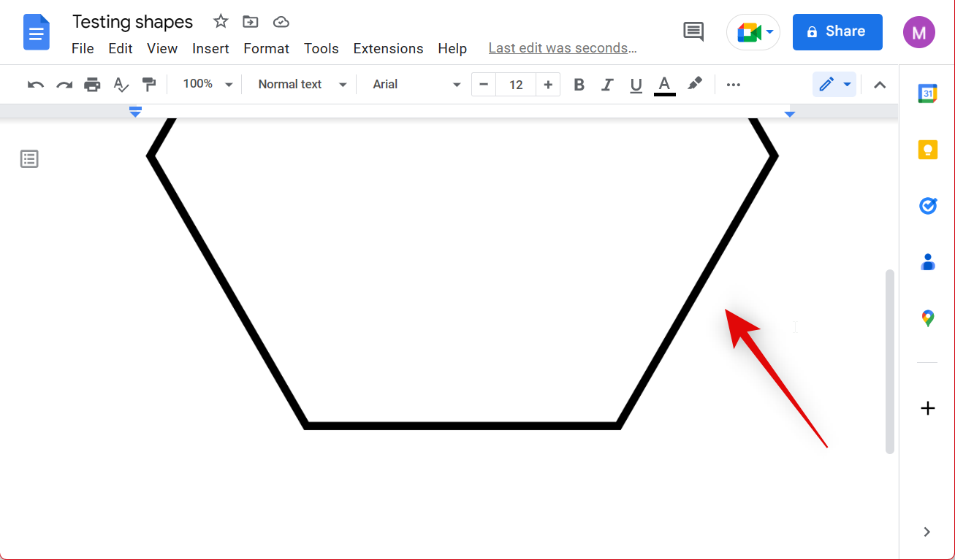
Task: Print the document
Action: (92, 85)
